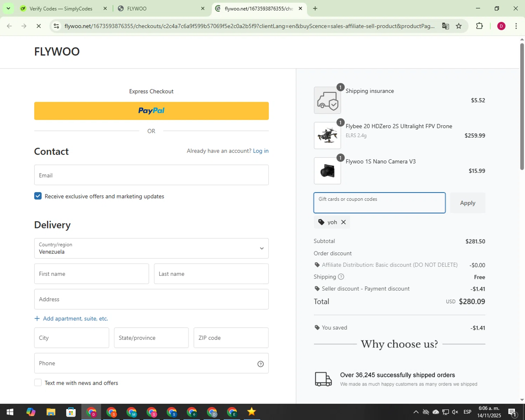525x420 pixels.
Task: Select the flywoo.net checkout tab
Action: pos(258,8)
